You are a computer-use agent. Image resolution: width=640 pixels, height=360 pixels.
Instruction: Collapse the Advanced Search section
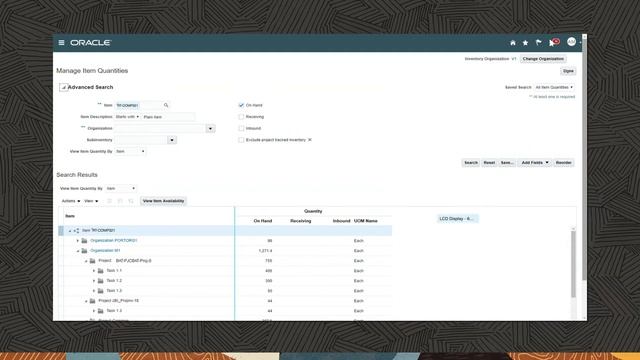click(x=63, y=87)
